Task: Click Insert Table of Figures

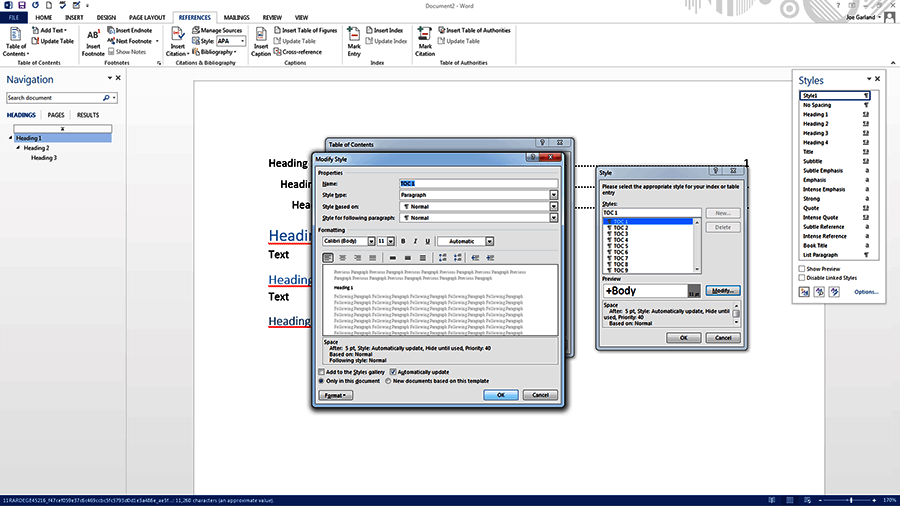Action: (305, 30)
